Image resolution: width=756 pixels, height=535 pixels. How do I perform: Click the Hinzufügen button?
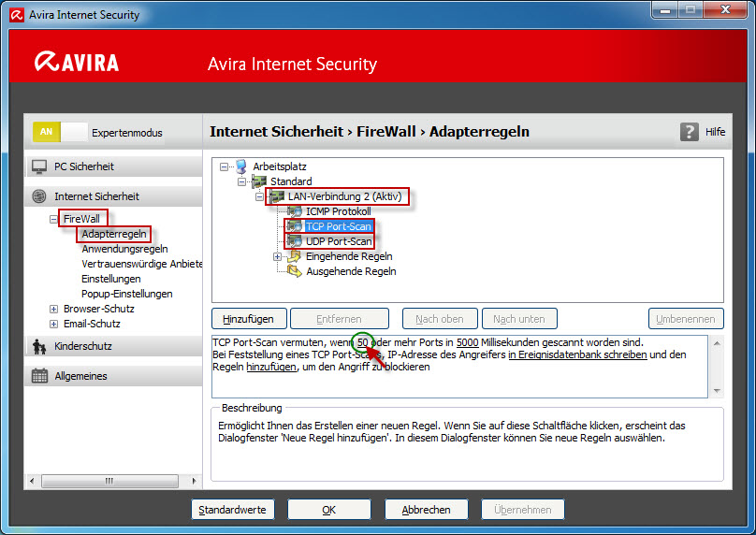(249, 319)
